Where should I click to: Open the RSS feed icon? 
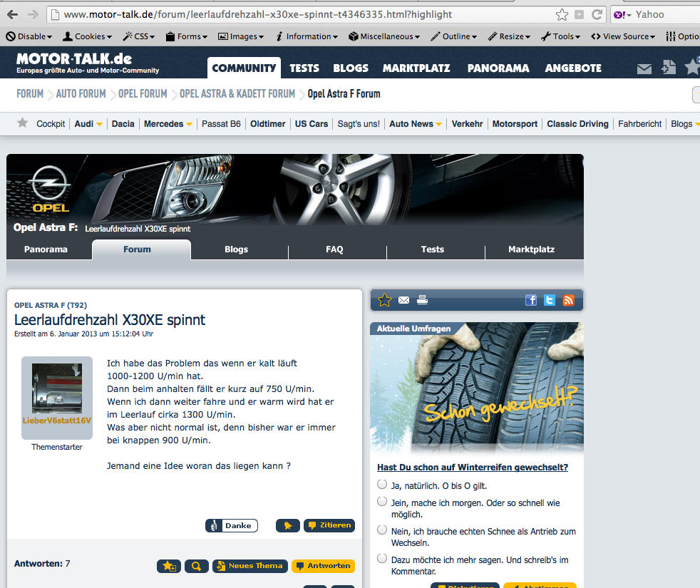[568, 300]
